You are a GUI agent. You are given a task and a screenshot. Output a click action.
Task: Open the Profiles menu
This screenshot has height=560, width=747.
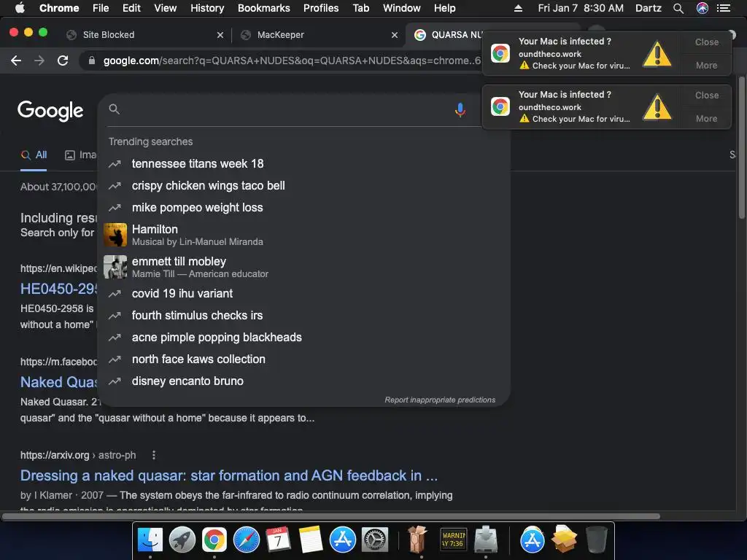pyautogui.click(x=321, y=8)
